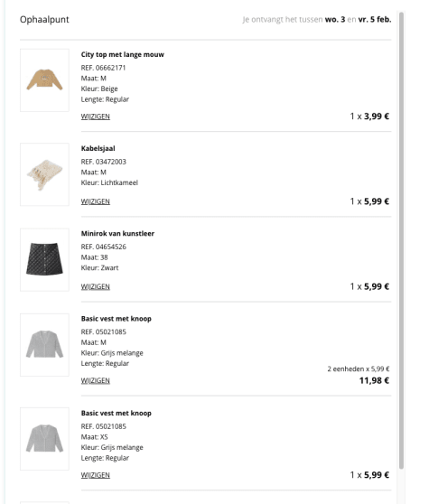
Task: Click WIJZIGEN under the Kabelsjaal item
Action: tap(96, 201)
